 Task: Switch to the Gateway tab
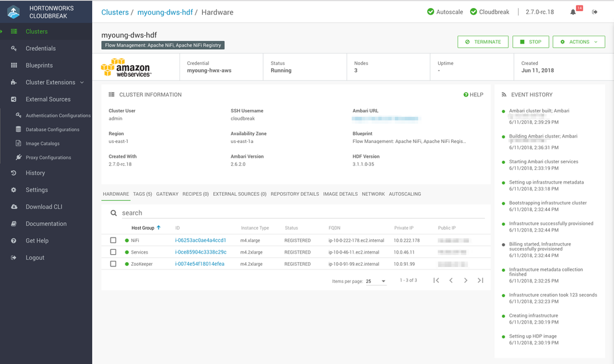coord(167,194)
